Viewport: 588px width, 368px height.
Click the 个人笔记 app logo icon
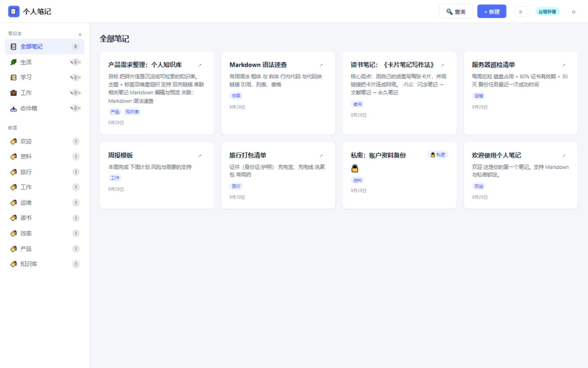click(14, 11)
